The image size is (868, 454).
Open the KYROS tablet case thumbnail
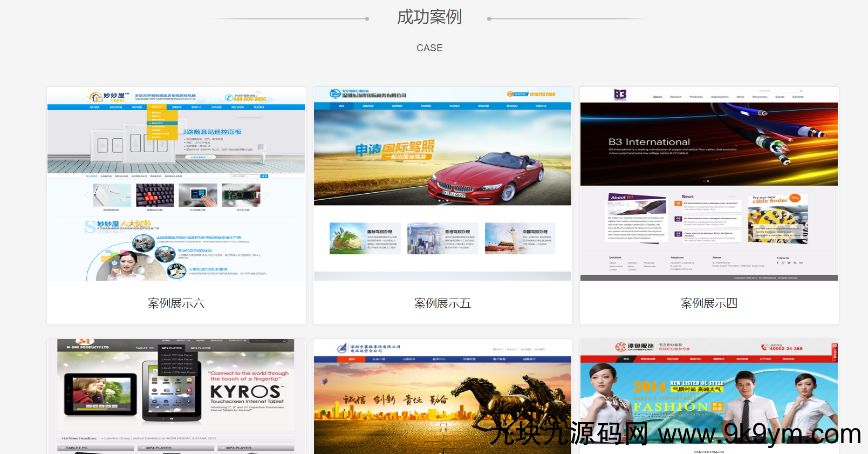pos(176,396)
